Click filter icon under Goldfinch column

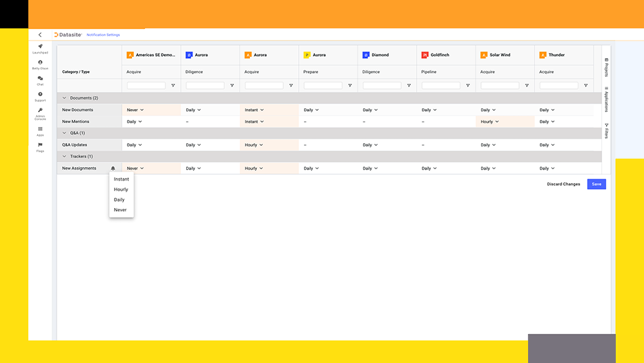pyautogui.click(x=468, y=86)
